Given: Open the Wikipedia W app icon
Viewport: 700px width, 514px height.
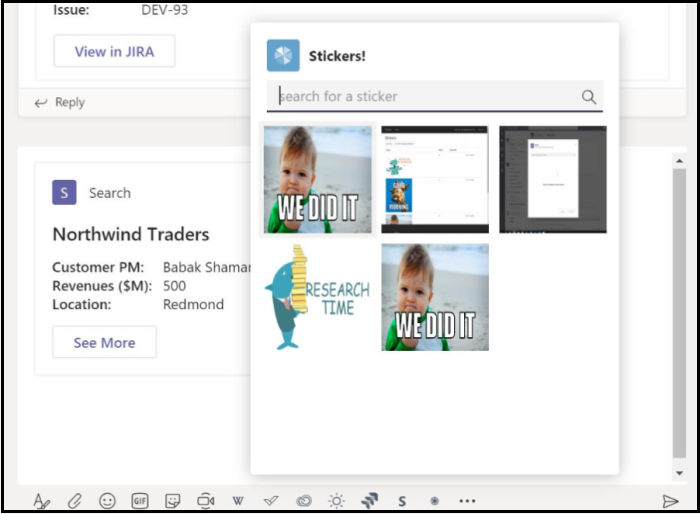Looking at the screenshot, I should click(238, 501).
